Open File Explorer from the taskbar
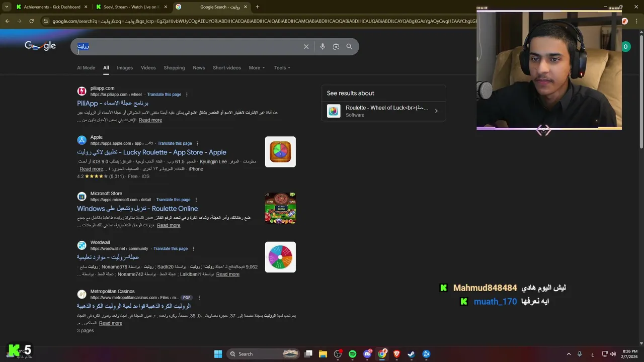 coord(323,354)
